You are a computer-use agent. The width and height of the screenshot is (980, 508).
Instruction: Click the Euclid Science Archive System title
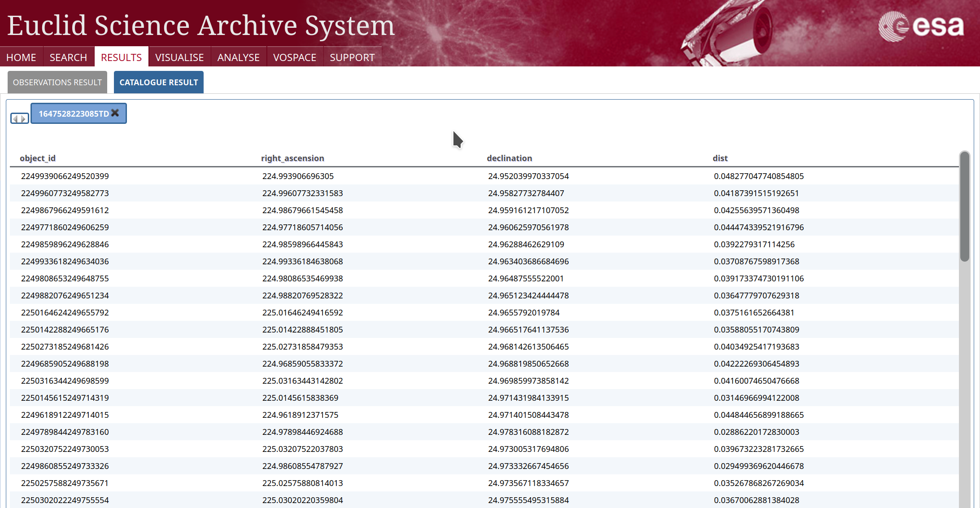[x=201, y=26]
